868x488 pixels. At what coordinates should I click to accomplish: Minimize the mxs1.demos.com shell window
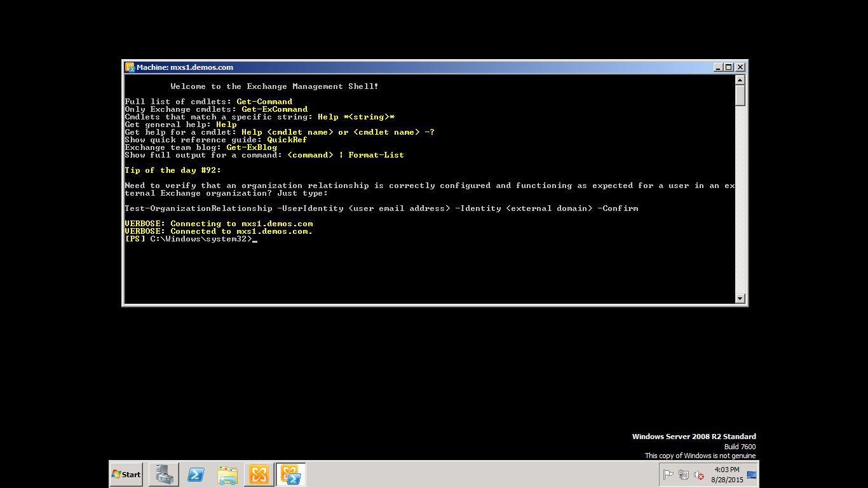click(718, 67)
